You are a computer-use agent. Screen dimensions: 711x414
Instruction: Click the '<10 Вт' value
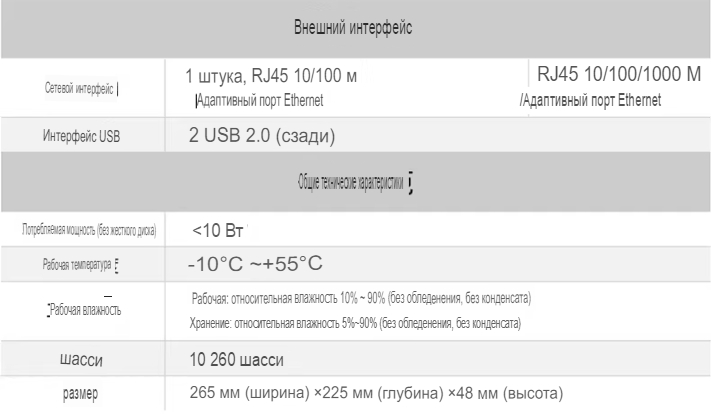(x=218, y=230)
